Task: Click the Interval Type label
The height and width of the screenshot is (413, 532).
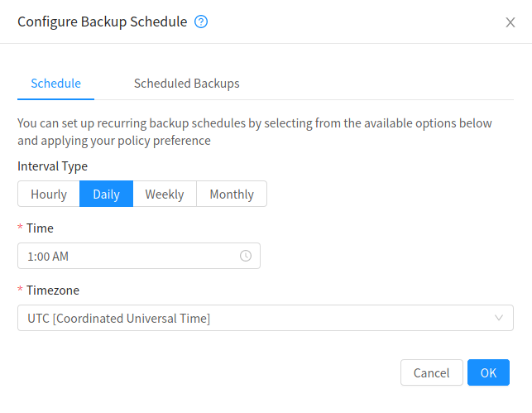Action: (52, 166)
